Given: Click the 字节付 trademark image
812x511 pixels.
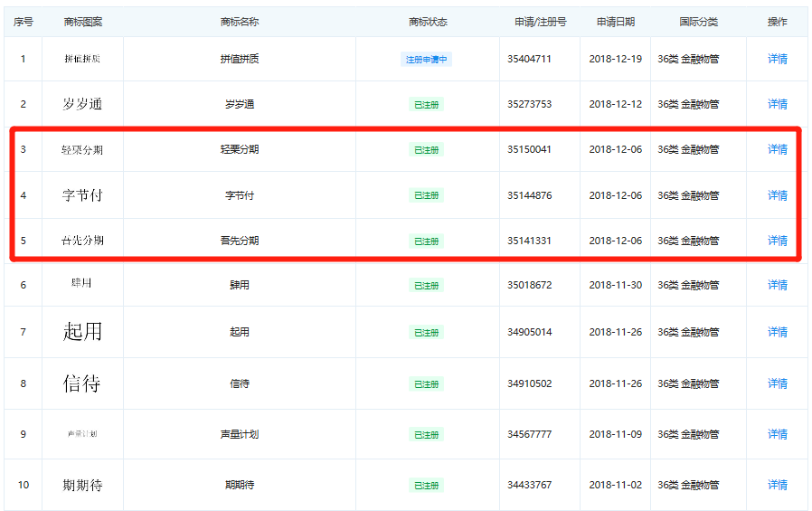Looking at the screenshot, I should tap(82, 195).
